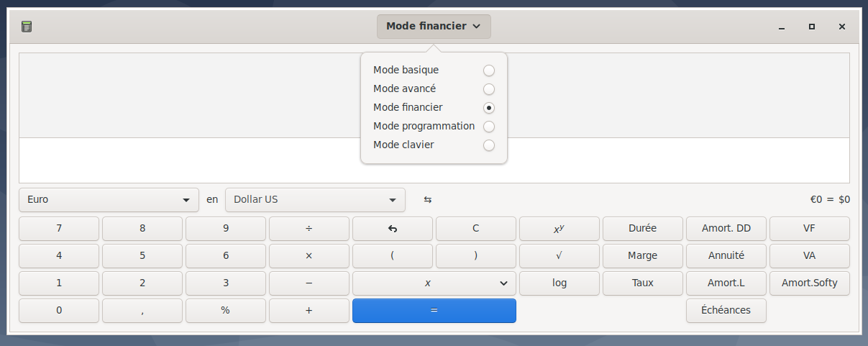This screenshot has width=868, height=346.
Task: Swap the Euro and Dollar currencies
Action: click(428, 199)
